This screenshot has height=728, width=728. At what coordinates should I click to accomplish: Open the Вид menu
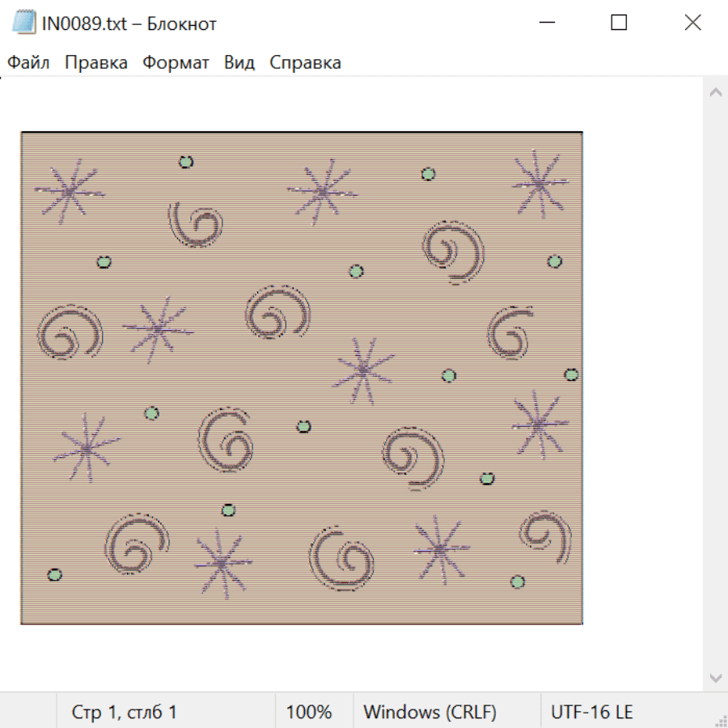pos(239,62)
